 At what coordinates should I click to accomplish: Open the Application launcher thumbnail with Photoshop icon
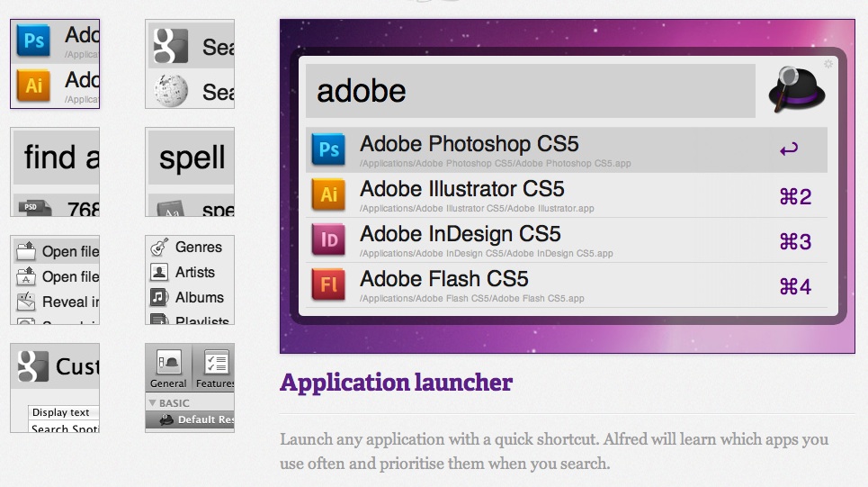[x=55, y=64]
